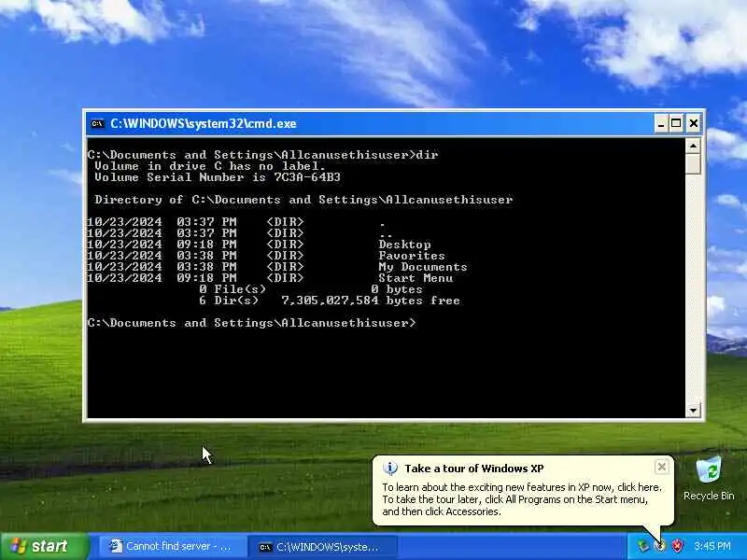Click the taskbar clock showing 3:45 PM
The width and height of the screenshot is (747, 560).
pos(712,546)
